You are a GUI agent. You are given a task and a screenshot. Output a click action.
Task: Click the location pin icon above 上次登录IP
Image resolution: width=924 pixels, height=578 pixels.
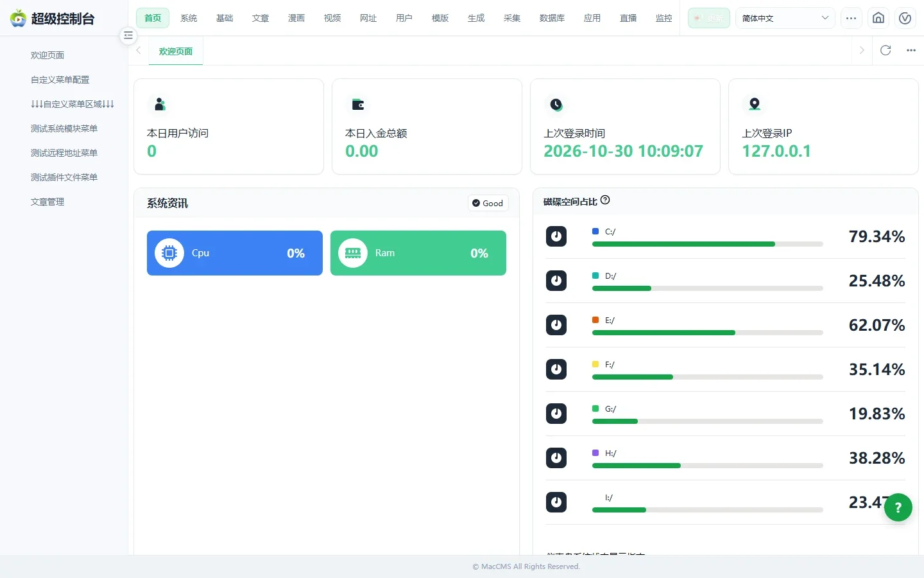755,104
